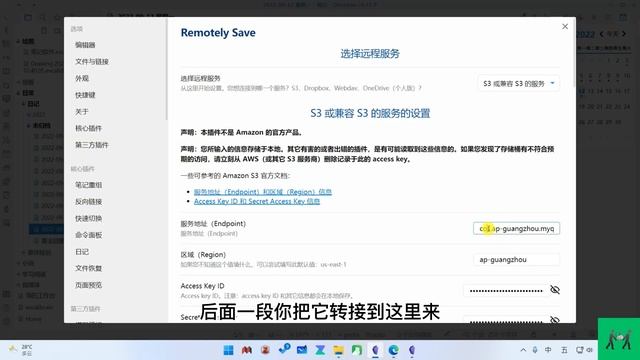Image resolution: width=640 pixels, height=360 pixels.
Task: Close the Remotely Save settings dialog
Action: (565, 27)
